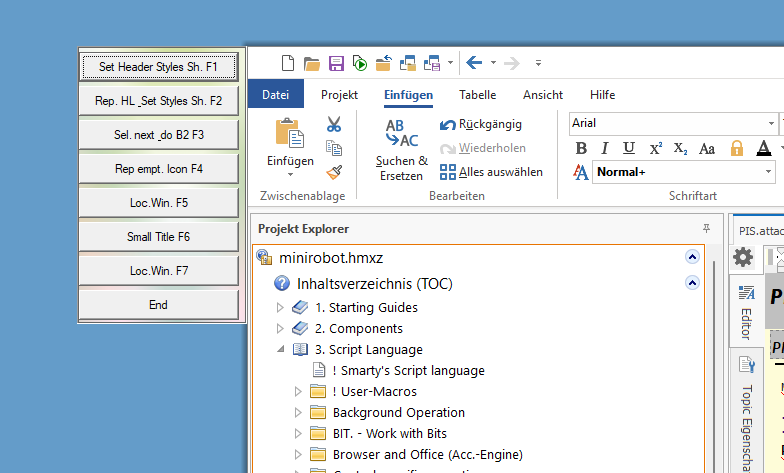Screen dimensions: 784x473
Task: Click the Save icon in quick access toolbar
Action: tap(336, 63)
